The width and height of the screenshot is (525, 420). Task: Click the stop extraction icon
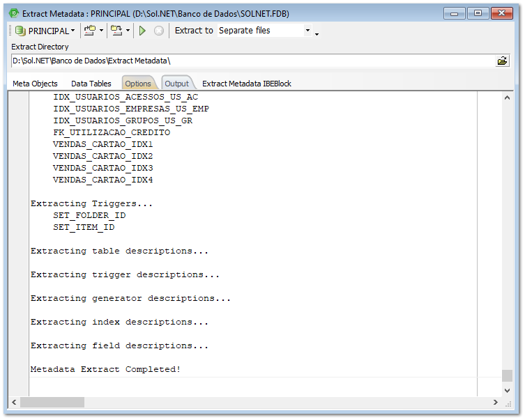(x=159, y=31)
